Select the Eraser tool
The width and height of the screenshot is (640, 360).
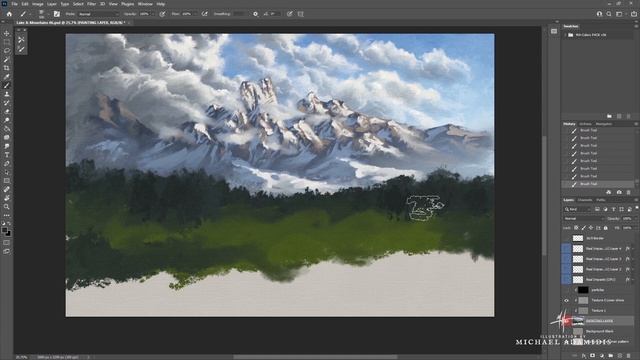[x=7, y=111]
